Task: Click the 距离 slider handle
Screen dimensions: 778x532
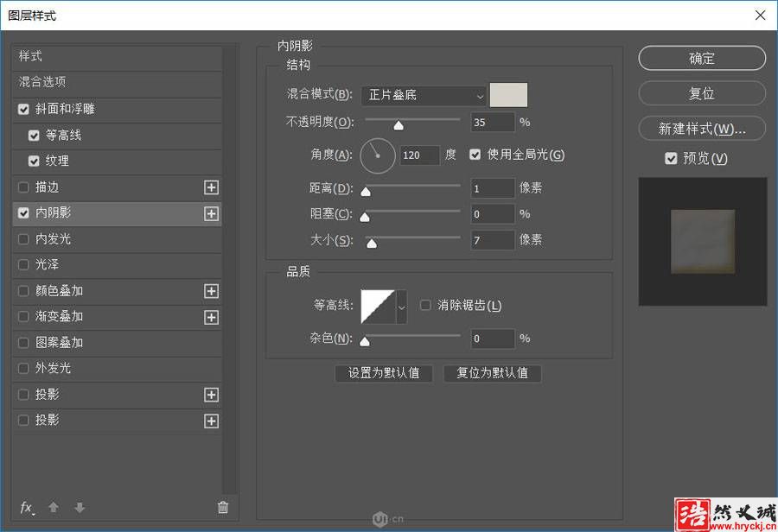Action: coord(366,192)
